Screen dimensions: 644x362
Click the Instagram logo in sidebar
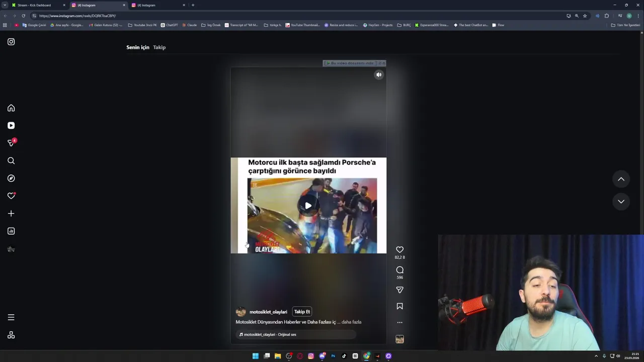click(x=11, y=42)
